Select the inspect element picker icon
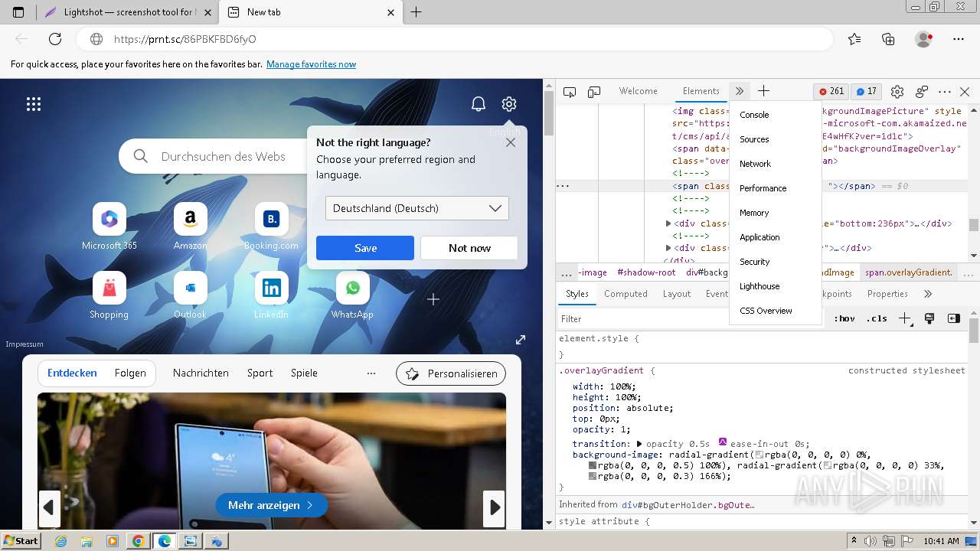 pos(570,92)
